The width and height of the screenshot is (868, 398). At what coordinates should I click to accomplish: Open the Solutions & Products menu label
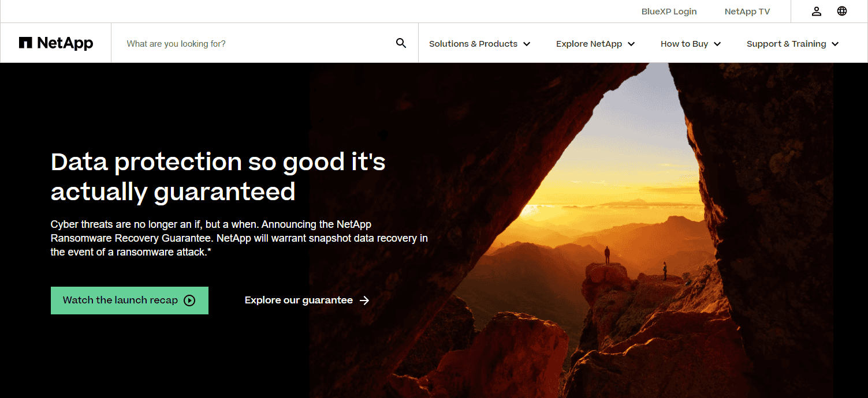click(473, 44)
